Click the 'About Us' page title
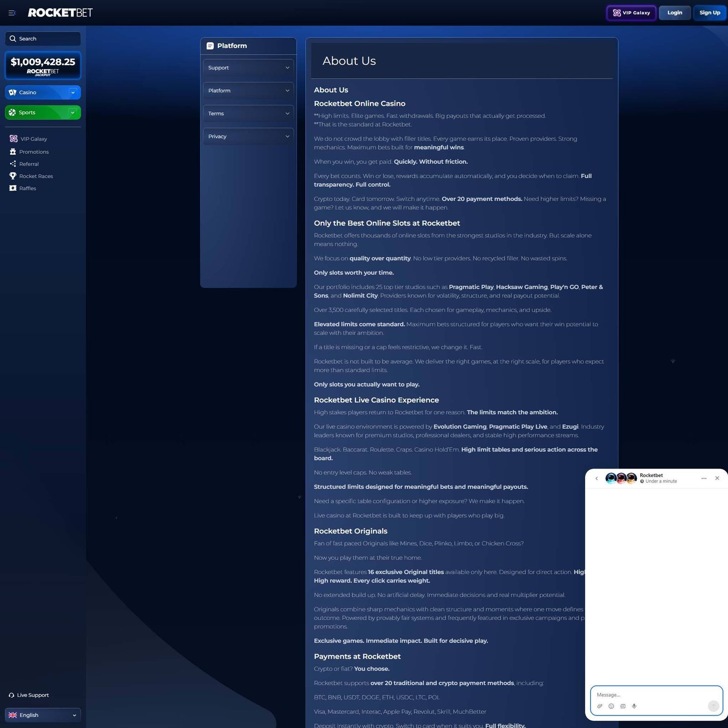728x728 pixels. 349,61
